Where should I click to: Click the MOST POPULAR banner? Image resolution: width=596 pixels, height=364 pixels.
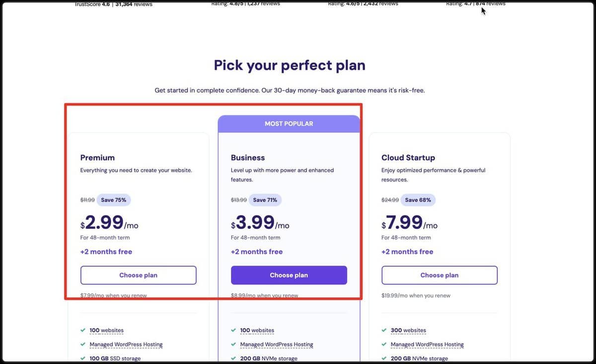coord(289,124)
